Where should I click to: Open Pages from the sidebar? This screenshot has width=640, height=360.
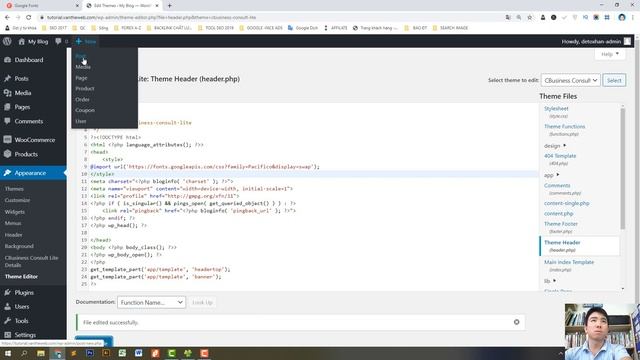pyautogui.click(x=22, y=107)
